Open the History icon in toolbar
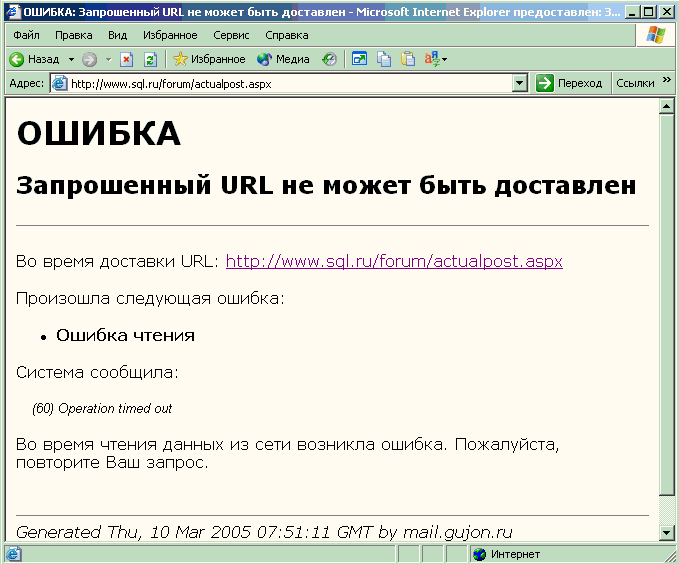The height and width of the screenshot is (564, 679). click(329, 60)
